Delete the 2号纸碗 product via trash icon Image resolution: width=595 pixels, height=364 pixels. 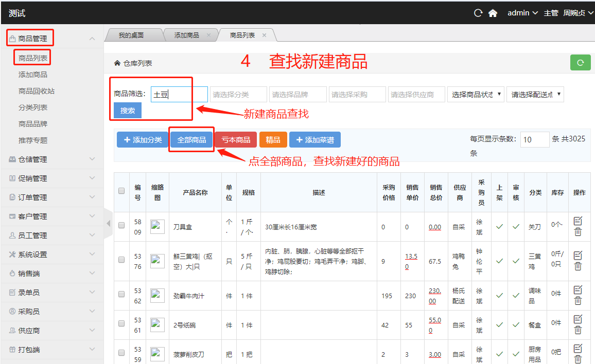pyautogui.click(x=578, y=330)
